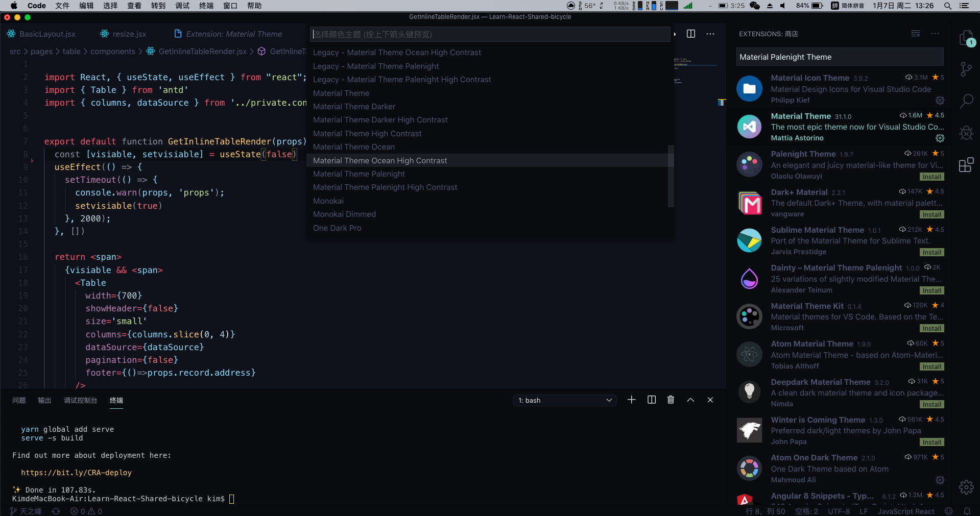
Task: Click breadcrumb item components
Action: pyautogui.click(x=113, y=51)
